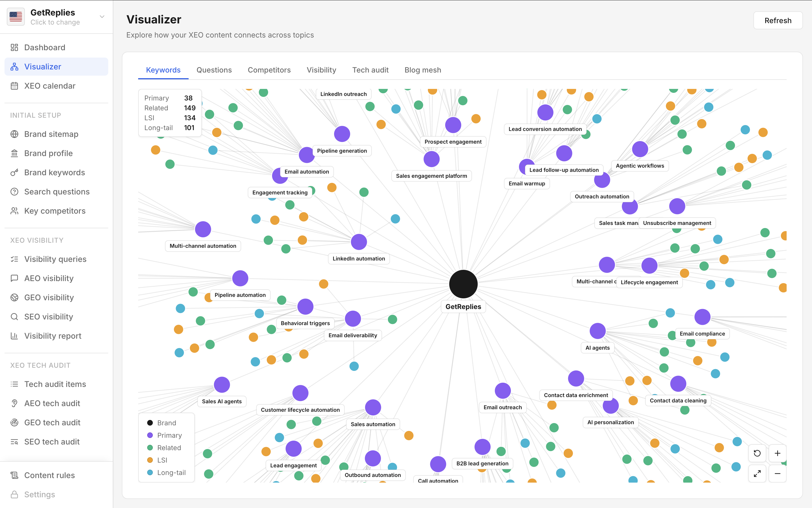The width and height of the screenshot is (812, 508).
Task: Expand graph to fullscreen icon
Action: tap(757, 473)
